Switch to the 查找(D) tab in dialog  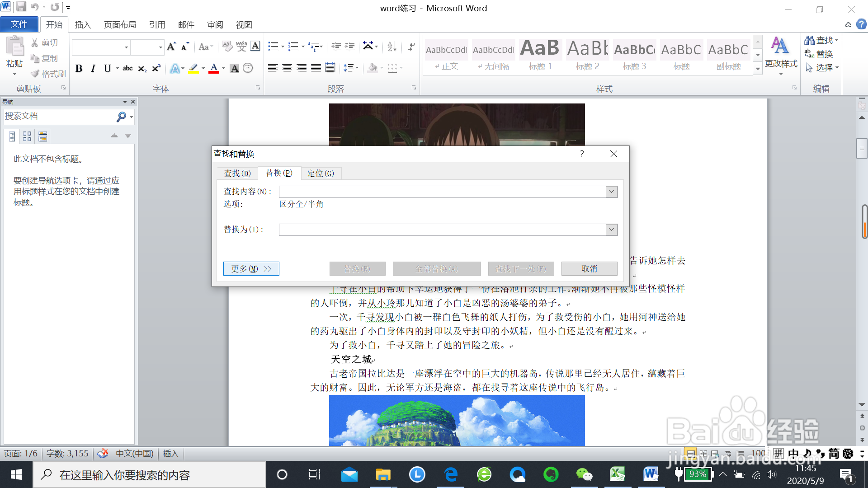pyautogui.click(x=237, y=174)
